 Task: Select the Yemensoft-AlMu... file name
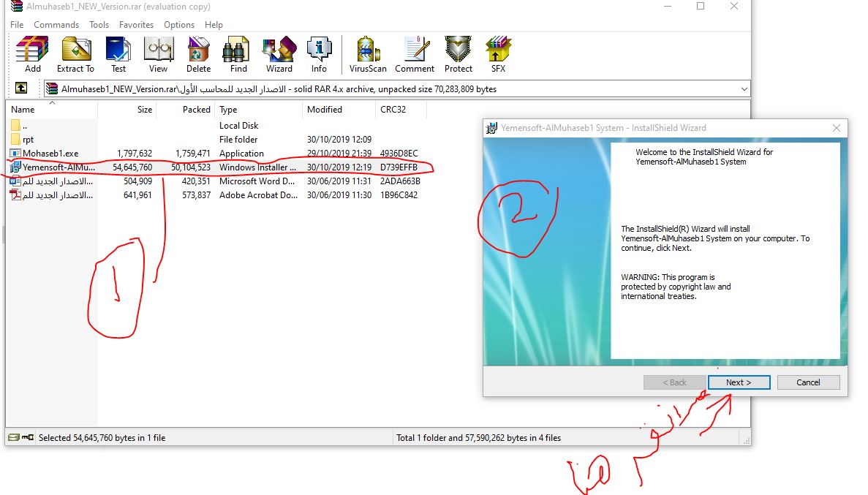pos(59,167)
